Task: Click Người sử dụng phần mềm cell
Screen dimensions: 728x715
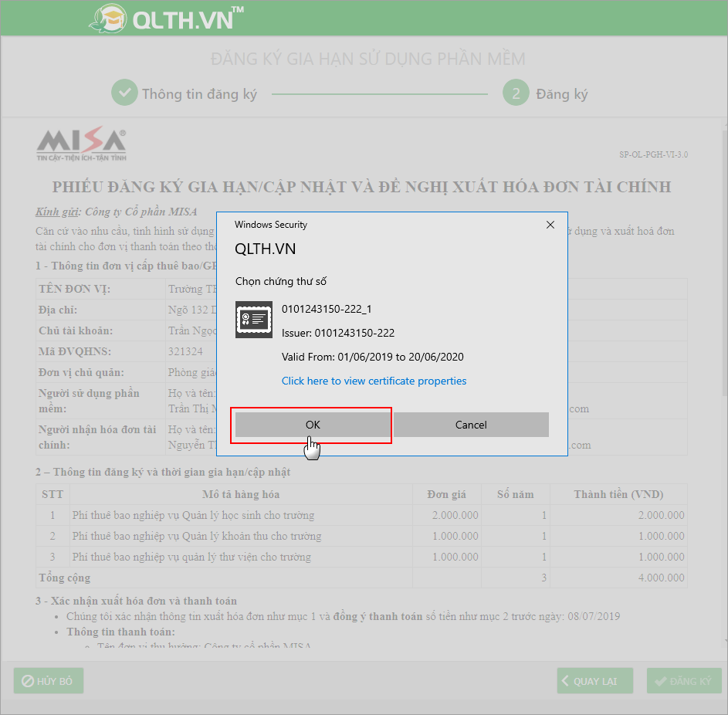Action: coord(101,401)
